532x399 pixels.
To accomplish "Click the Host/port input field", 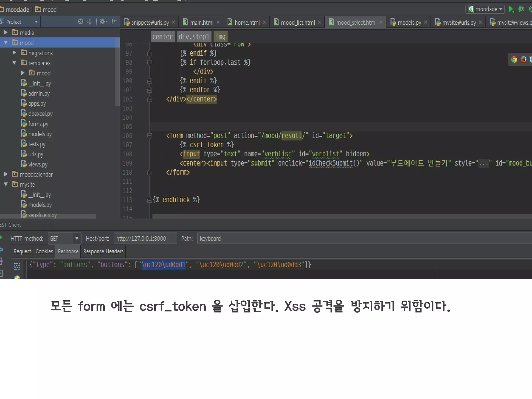I will tap(145, 238).
